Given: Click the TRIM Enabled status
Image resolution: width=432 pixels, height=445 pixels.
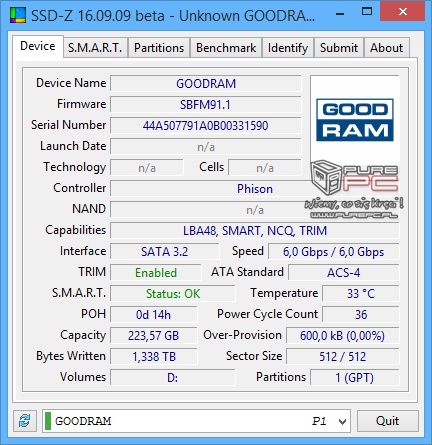Looking at the screenshot, I should (x=156, y=273).
